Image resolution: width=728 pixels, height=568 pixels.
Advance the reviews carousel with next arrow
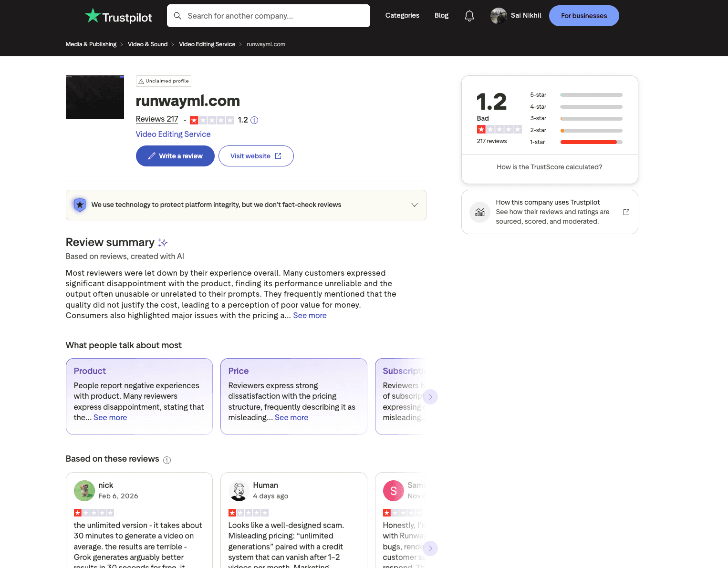click(430, 548)
